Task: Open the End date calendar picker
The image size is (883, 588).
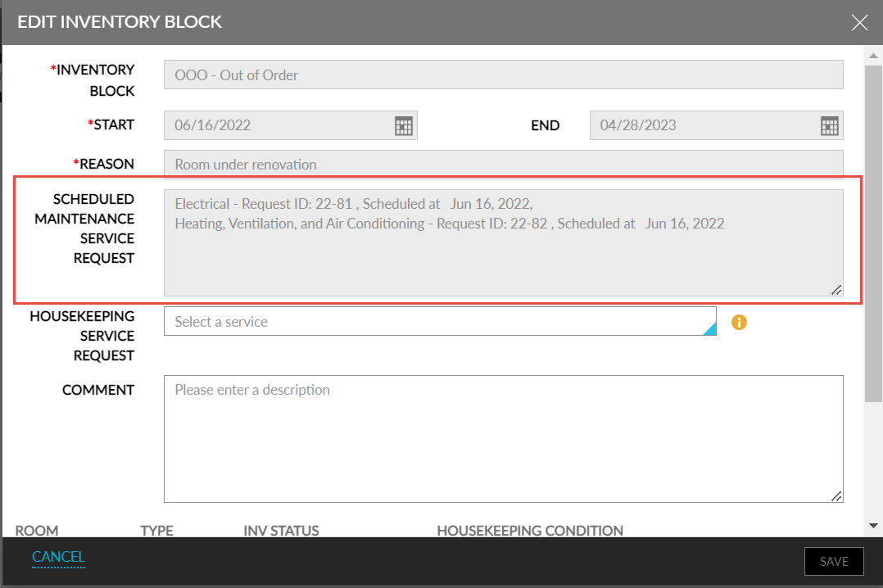Action: click(829, 125)
